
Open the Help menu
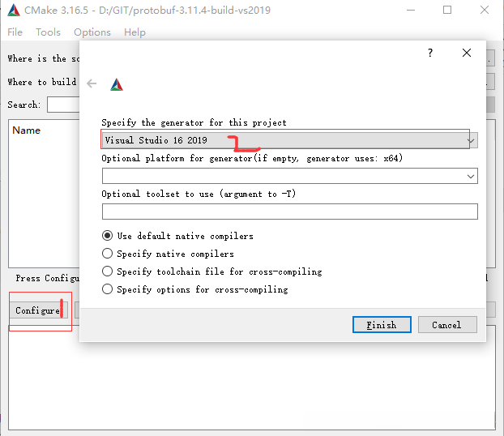click(135, 32)
